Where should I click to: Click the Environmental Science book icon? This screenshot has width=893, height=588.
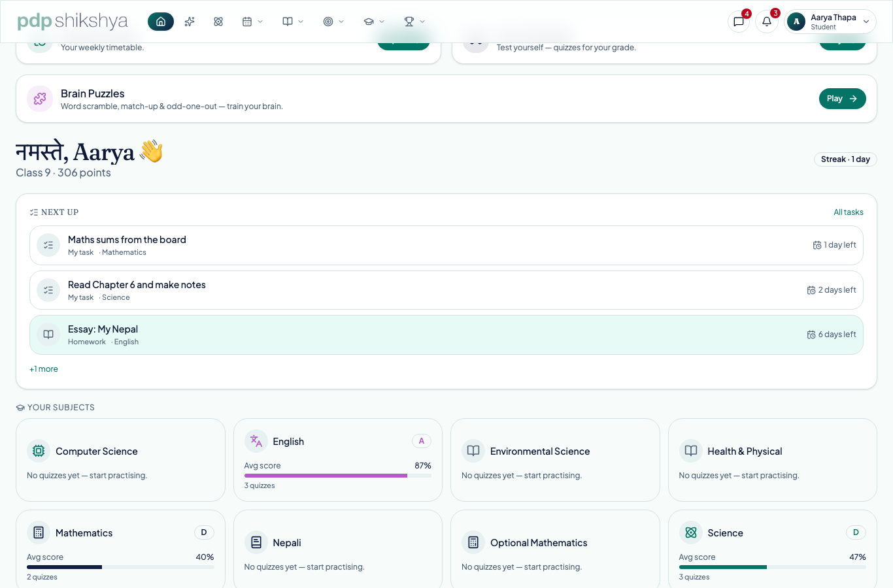[473, 451]
